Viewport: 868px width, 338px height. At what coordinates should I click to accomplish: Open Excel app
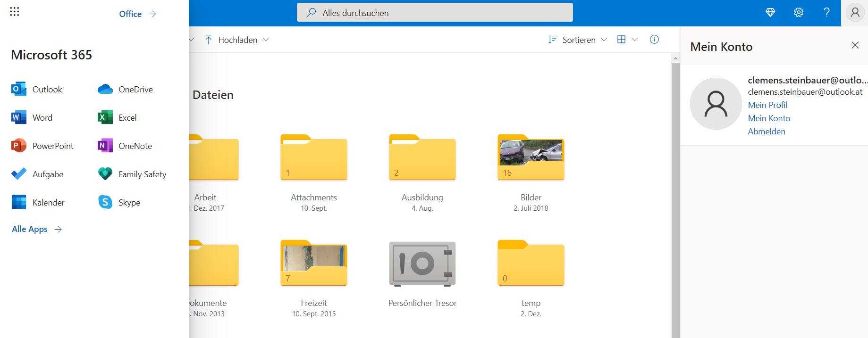[x=117, y=117]
